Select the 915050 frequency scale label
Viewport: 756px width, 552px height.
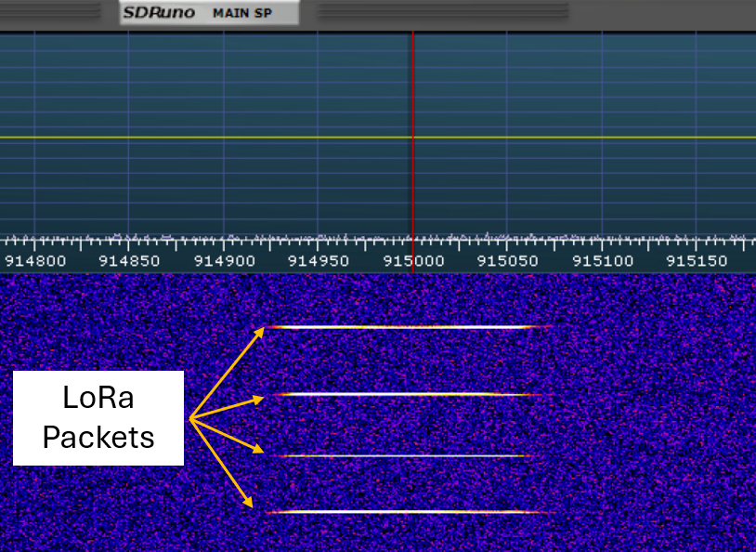click(x=507, y=261)
